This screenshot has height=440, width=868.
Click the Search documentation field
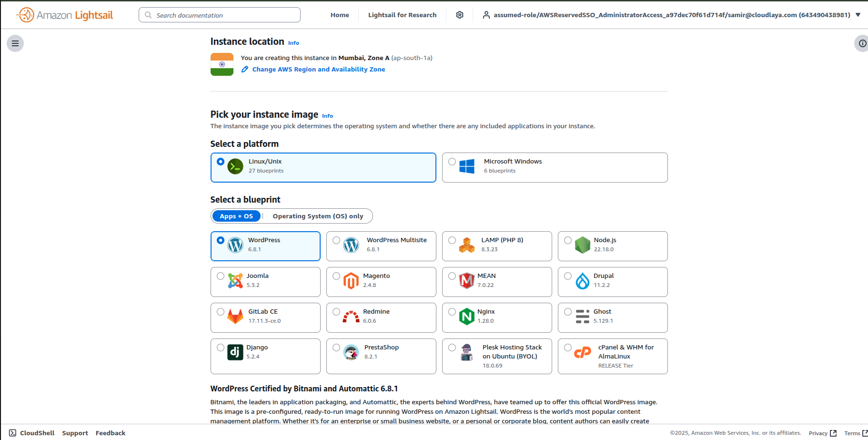(219, 15)
